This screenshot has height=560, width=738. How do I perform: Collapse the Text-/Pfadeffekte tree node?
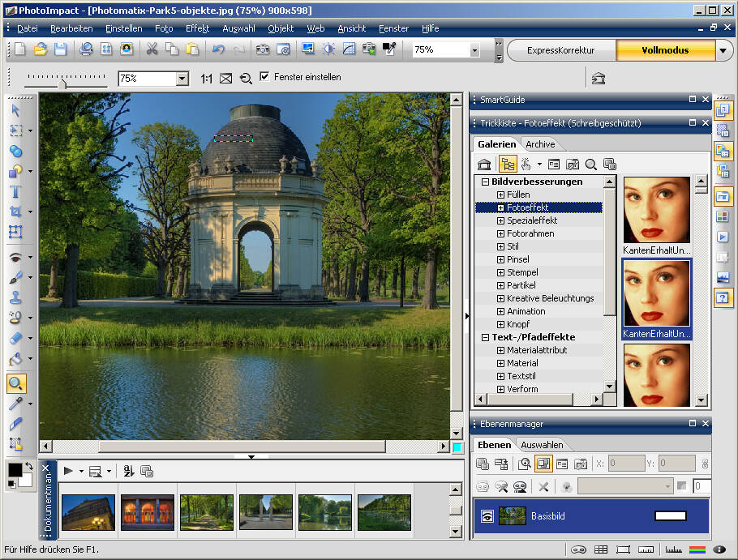coord(486,338)
